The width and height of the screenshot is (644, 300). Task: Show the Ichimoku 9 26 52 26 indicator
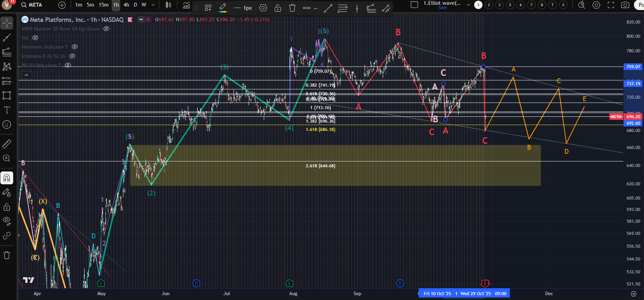[72, 56]
